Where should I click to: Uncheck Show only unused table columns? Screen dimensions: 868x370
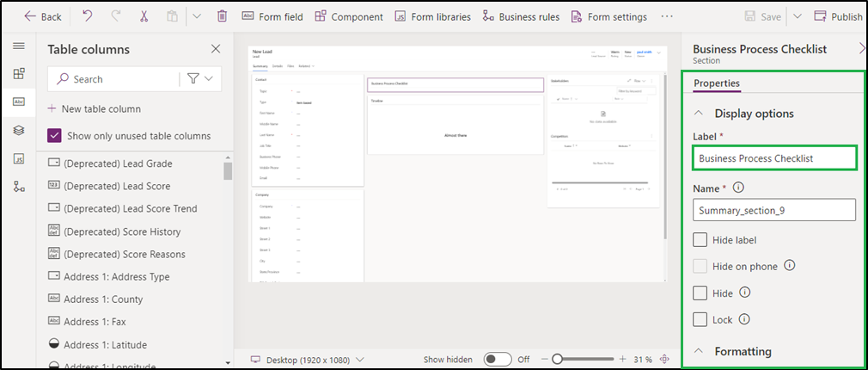click(55, 135)
